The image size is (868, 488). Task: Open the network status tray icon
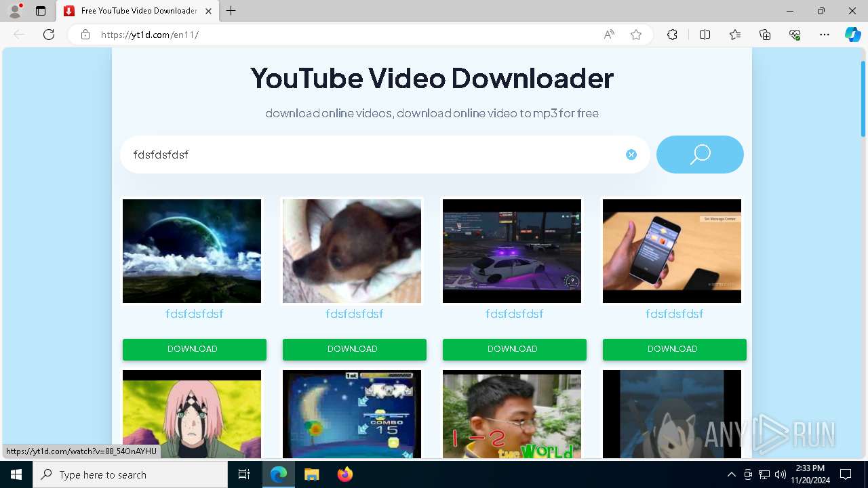[x=764, y=474]
